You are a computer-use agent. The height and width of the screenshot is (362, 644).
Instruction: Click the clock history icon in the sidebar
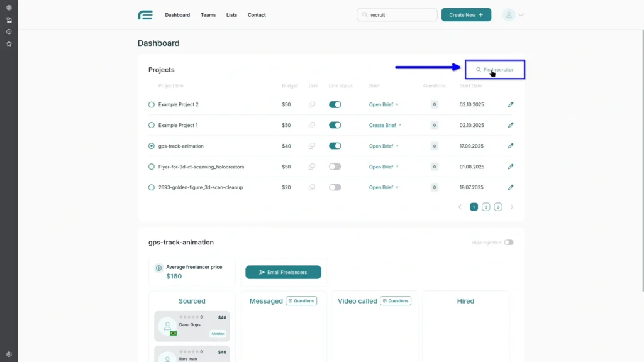(x=8, y=31)
